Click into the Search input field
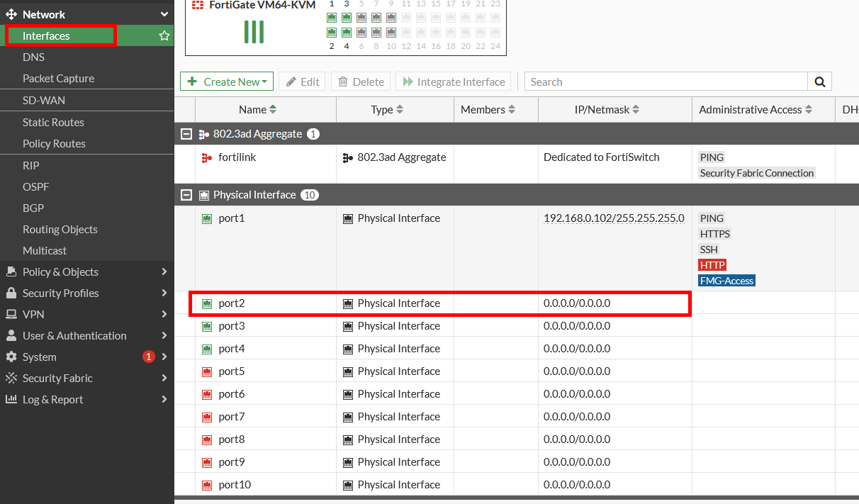 (666, 82)
